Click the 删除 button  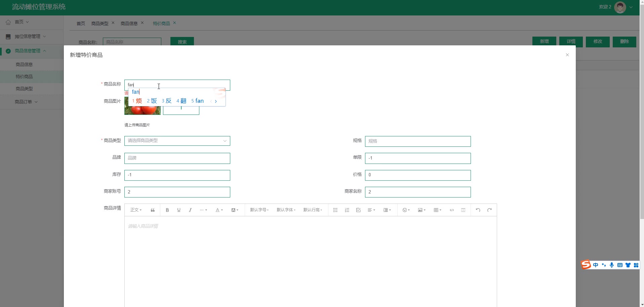[x=625, y=42]
